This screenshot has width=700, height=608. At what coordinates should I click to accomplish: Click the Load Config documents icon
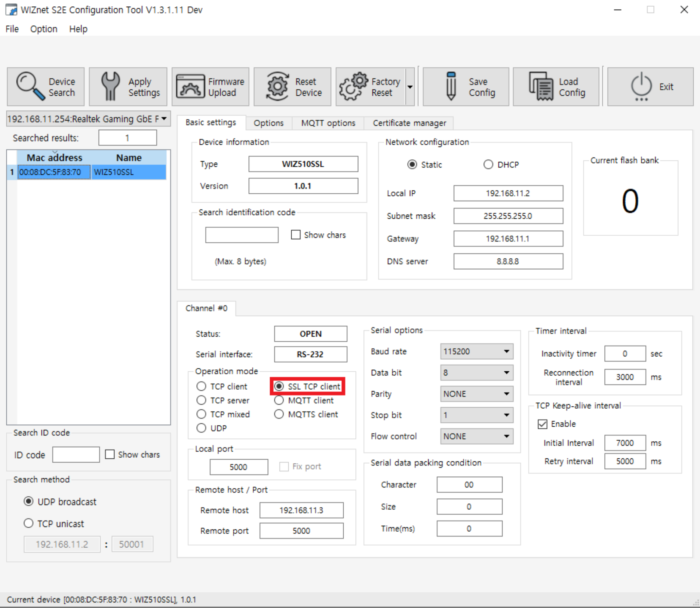(541, 86)
